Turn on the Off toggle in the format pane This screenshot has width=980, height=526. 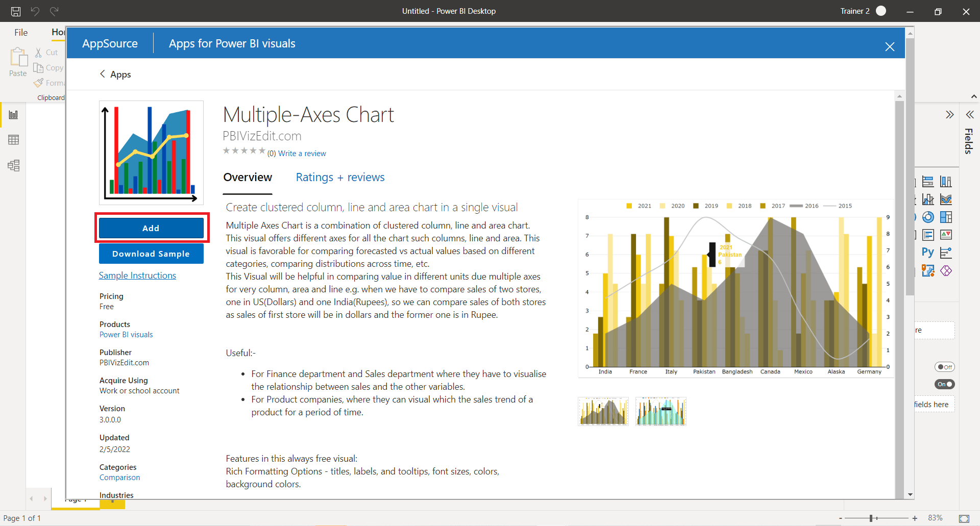944,366
